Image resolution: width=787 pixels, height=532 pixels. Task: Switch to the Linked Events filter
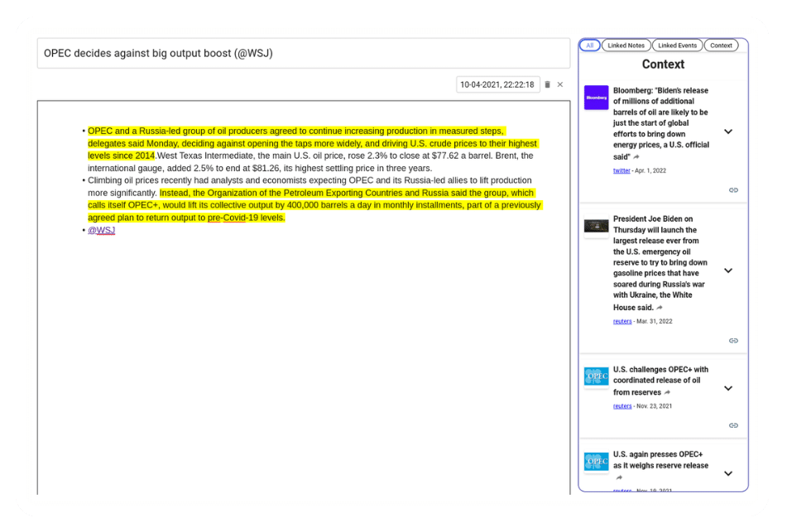click(x=677, y=46)
